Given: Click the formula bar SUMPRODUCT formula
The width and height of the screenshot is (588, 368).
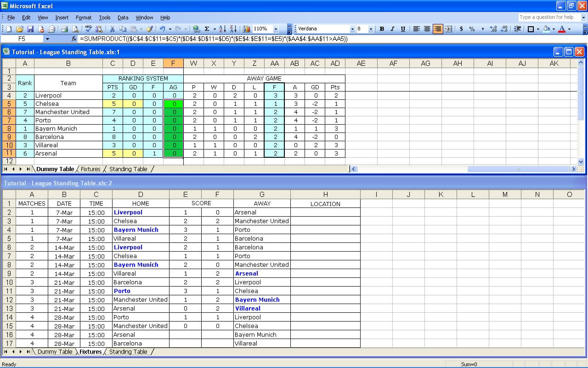Looking at the screenshot, I should click(x=214, y=39).
